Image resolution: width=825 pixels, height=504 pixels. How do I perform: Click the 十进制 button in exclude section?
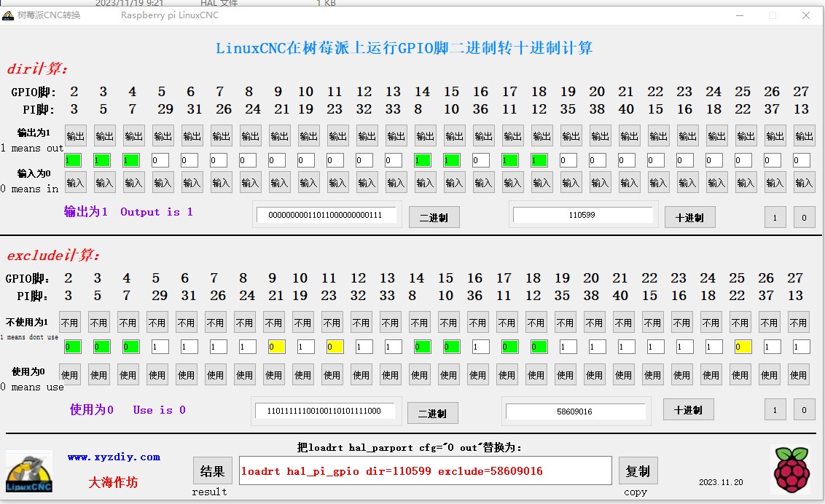688,410
